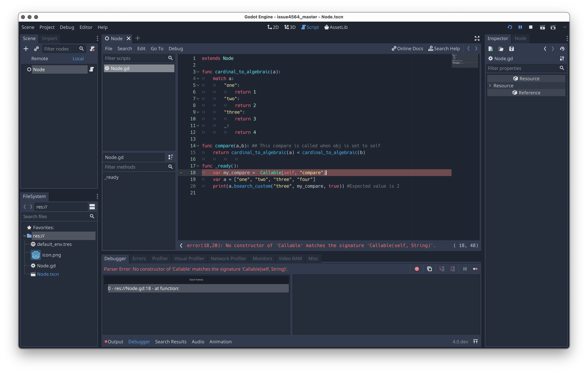Image resolution: width=588 pixels, height=373 pixels.
Task: Open the Go To menu in the script editor
Action: [157, 49]
